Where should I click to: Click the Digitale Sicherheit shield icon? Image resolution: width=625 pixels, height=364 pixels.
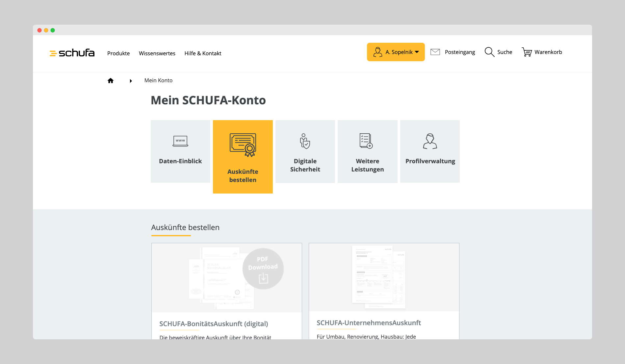click(x=305, y=141)
